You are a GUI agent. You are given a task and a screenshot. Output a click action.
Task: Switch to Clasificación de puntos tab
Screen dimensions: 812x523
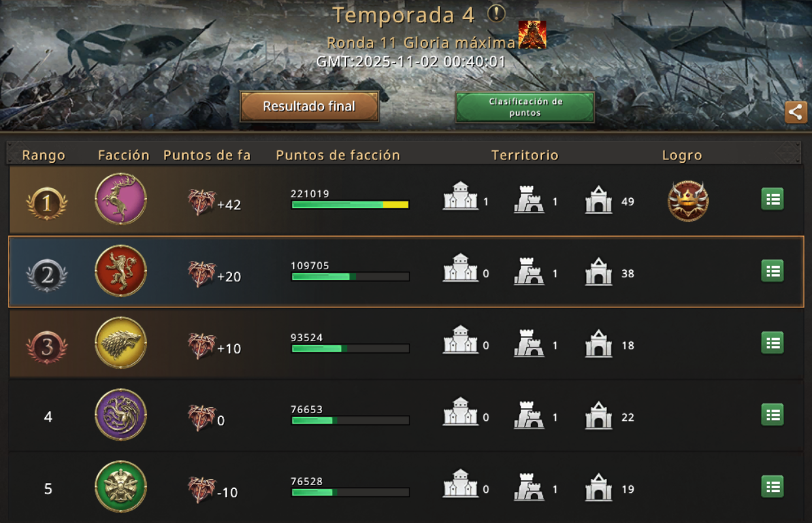click(525, 107)
